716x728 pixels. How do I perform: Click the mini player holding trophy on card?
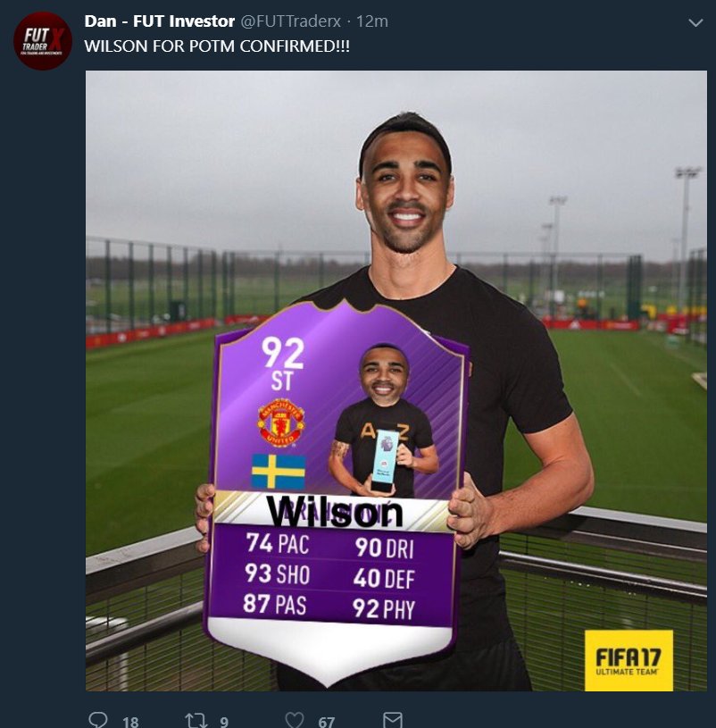coord(383,421)
